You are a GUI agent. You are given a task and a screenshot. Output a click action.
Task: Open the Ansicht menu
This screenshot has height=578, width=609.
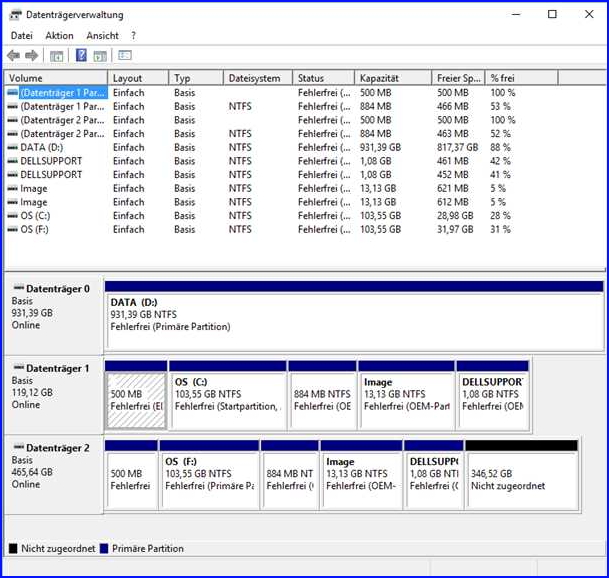(102, 36)
